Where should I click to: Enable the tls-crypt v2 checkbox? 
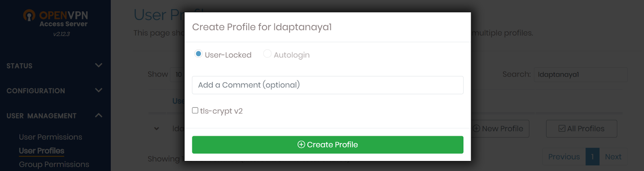coord(195,111)
